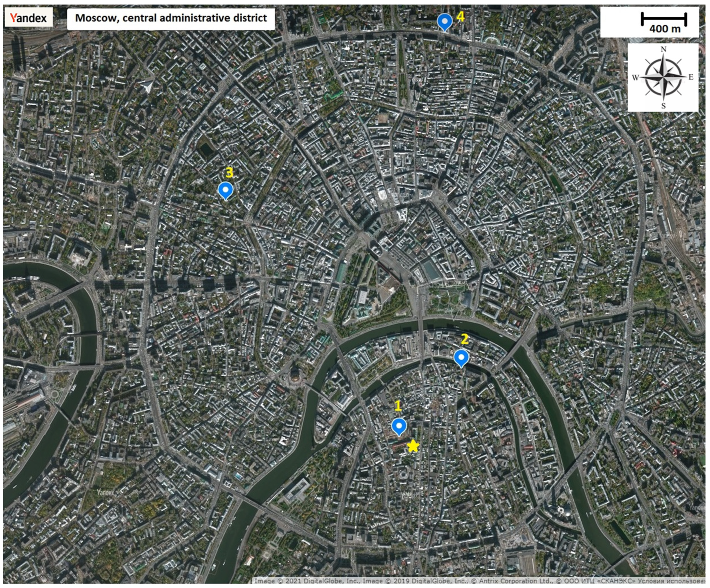Click the yellow number 2 label
Image resolution: width=710 pixels, height=588 pixels.
click(x=465, y=339)
